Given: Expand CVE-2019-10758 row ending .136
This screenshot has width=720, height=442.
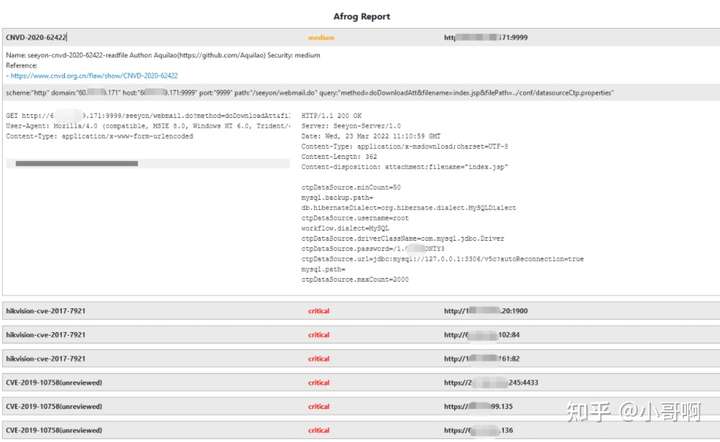Looking at the screenshot, I should click(x=361, y=430).
